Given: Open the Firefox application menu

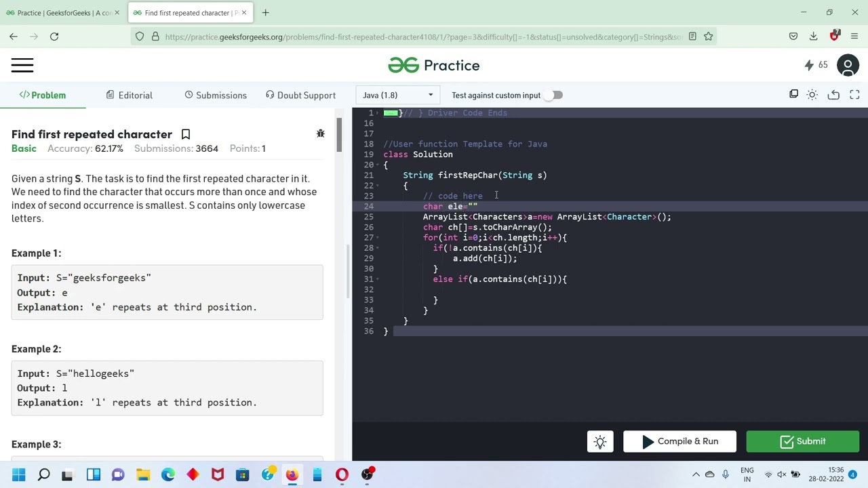Looking at the screenshot, I should [854, 37].
